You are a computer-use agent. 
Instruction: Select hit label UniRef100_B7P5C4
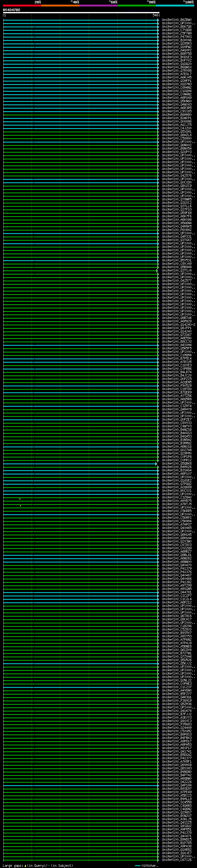[x=177, y=358]
